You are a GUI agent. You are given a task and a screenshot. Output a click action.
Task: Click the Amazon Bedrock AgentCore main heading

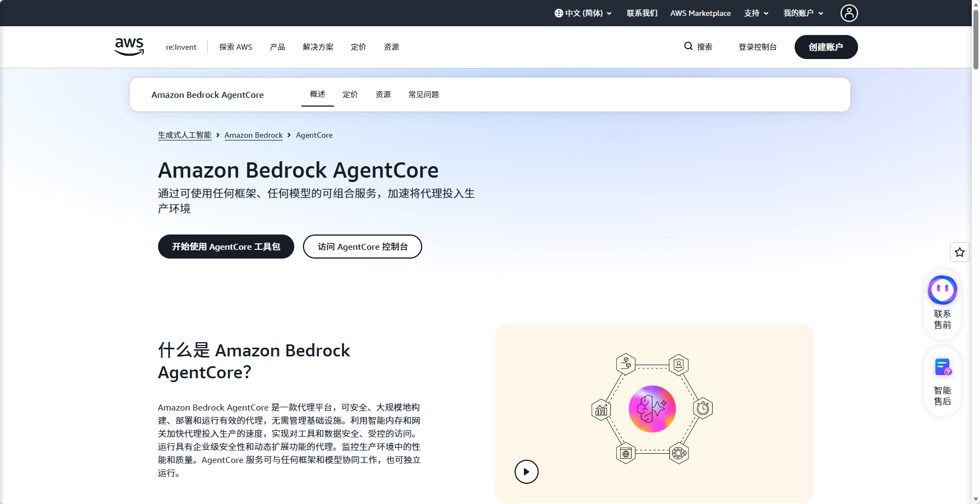298,170
